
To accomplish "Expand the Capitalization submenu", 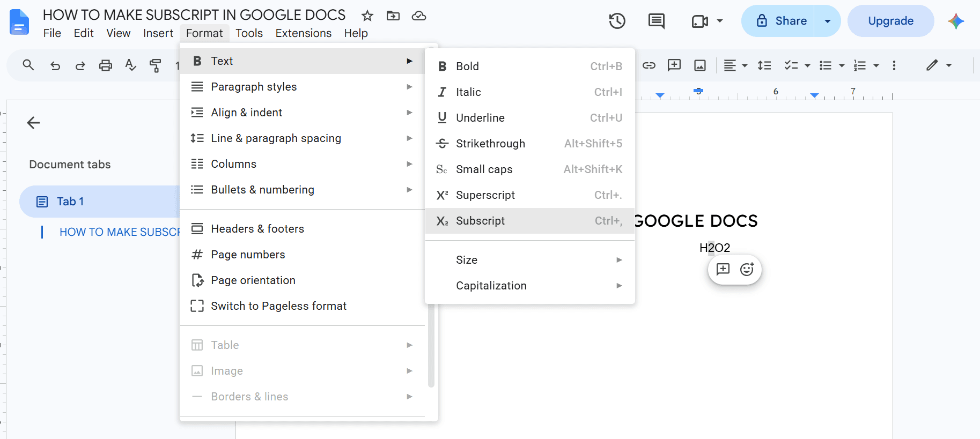I will [x=530, y=286].
